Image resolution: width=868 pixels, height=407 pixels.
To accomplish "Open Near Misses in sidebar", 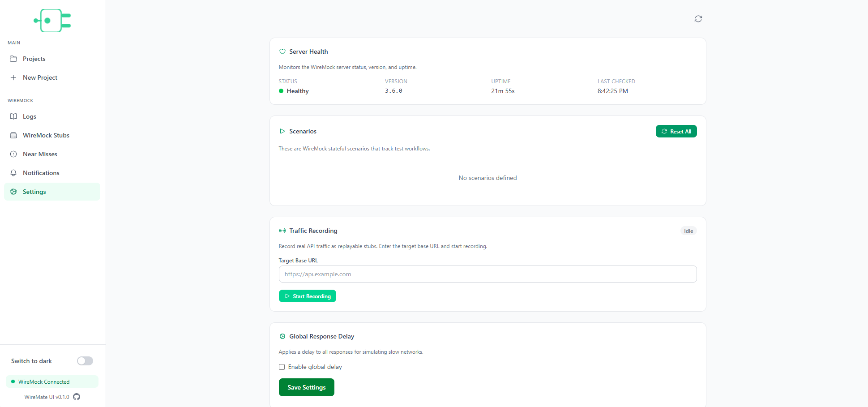I will coord(52,154).
